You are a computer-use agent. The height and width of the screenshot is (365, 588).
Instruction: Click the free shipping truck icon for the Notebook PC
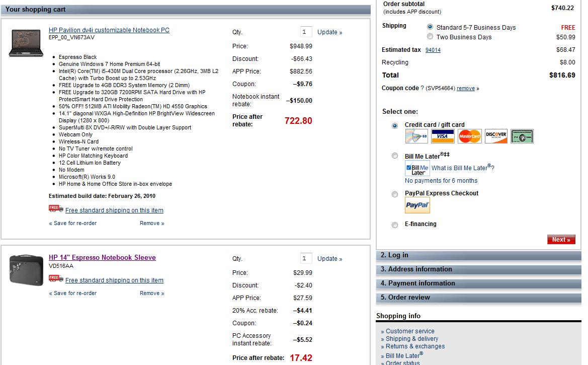tap(56, 209)
